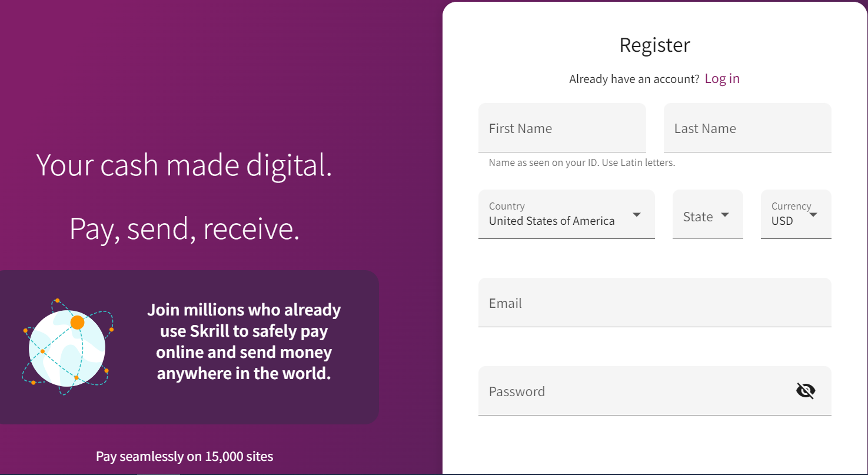This screenshot has height=475, width=868.
Task: Select the Email input field
Action: tap(654, 303)
